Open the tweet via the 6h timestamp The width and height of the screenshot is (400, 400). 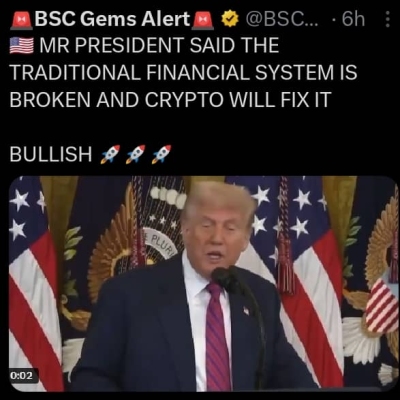353,19
